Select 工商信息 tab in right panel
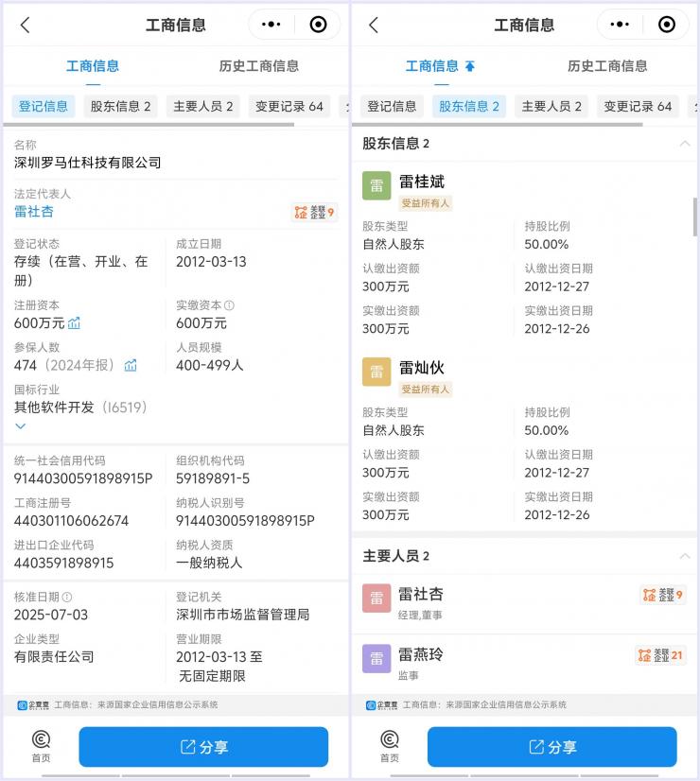700x781 pixels. pos(432,66)
